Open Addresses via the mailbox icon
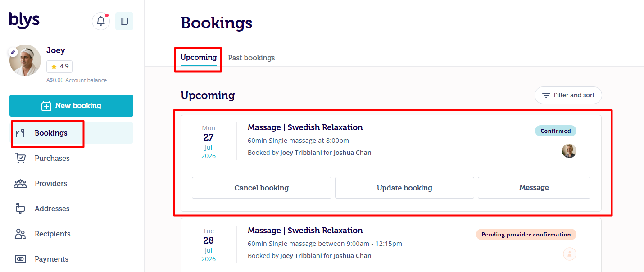This screenshot has height=272, width=644. pos(20,209)
